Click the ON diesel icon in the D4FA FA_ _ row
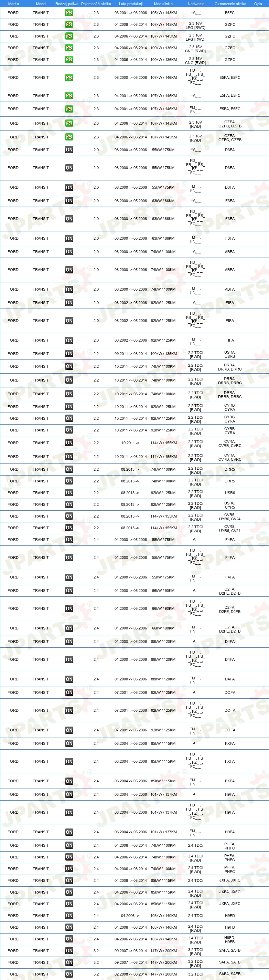Screen dimensions: 269x980 pos(69,642)
